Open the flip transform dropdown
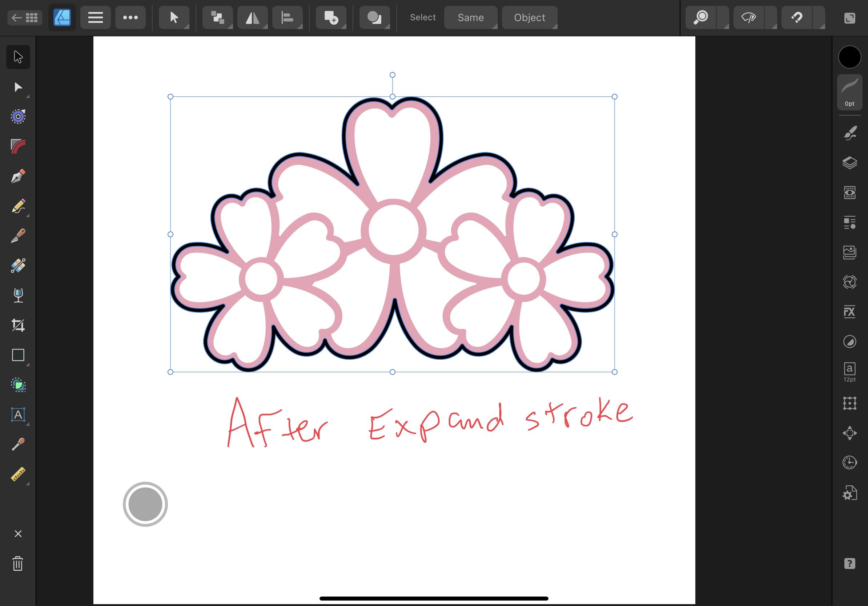Image resolution: width=868 pixels, height=606 pixels. coord(253,17)
